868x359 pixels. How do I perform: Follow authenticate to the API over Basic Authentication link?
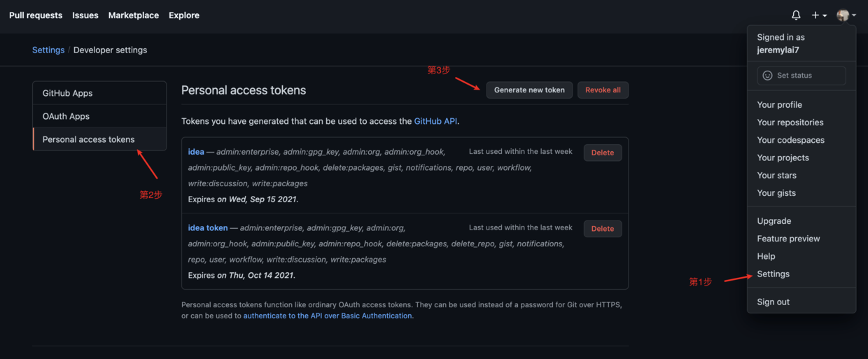click(328, 316)
